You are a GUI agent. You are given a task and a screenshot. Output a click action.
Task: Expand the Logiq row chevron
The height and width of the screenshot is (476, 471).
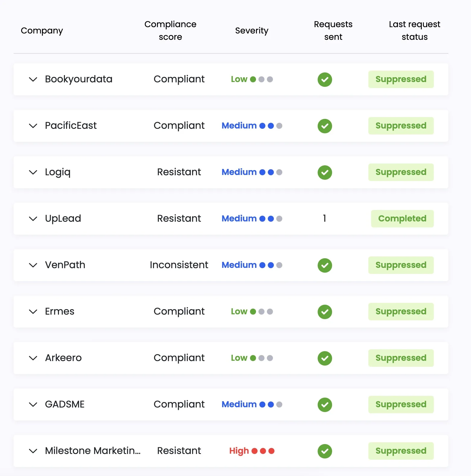(33, 173)
